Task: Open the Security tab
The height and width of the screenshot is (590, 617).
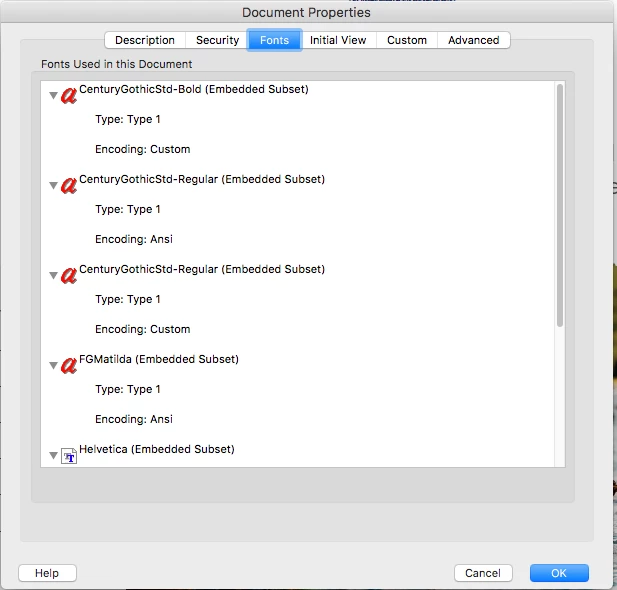Action: (217, 40)
